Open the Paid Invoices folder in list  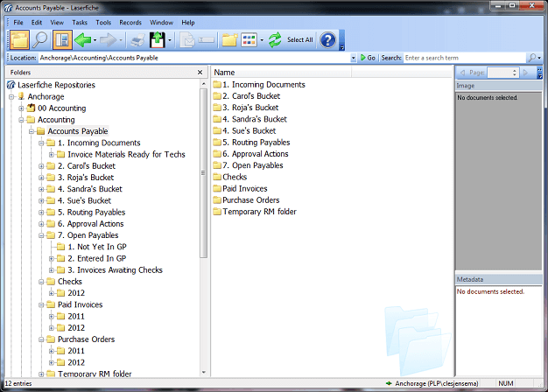[x=240, y=188]
